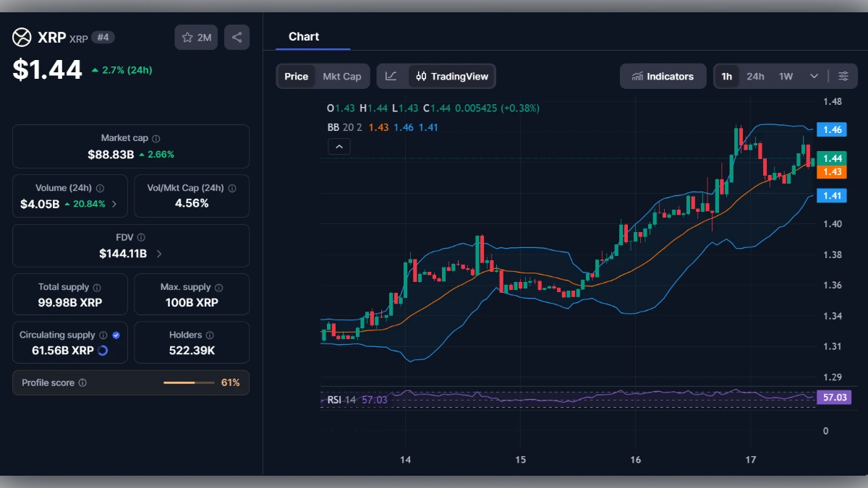Open chart display settings sliders icon
Viewport: 868px width, 488px height.
click(843, 76)
